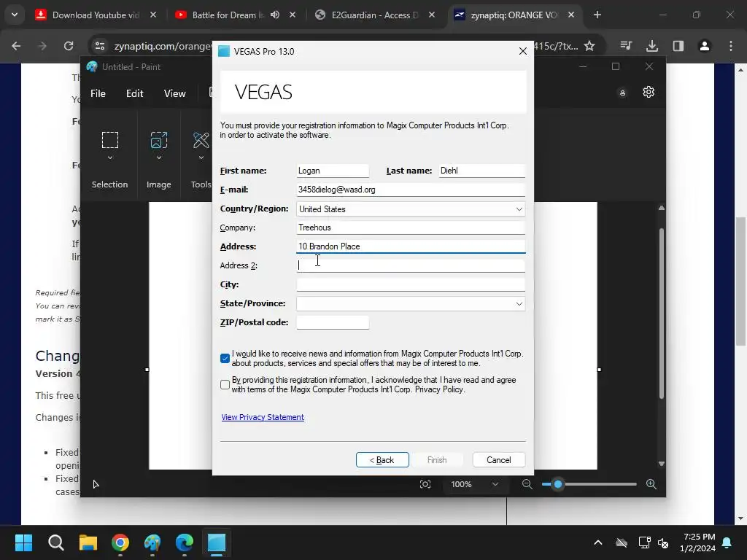Click the Address 2 field
Image resolution: width=747 pixels, height=560 pixels.
tap(411, 265)
